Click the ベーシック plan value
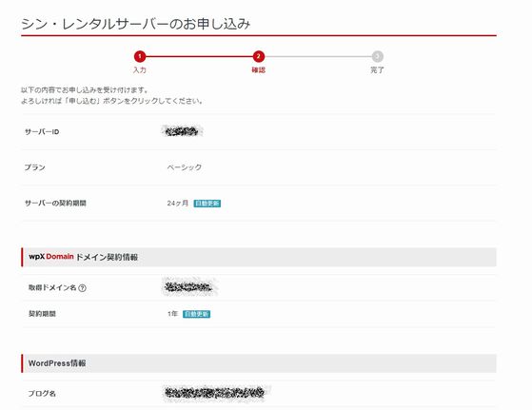This screenshot has width=532, height=410. [x=185, y=167]
